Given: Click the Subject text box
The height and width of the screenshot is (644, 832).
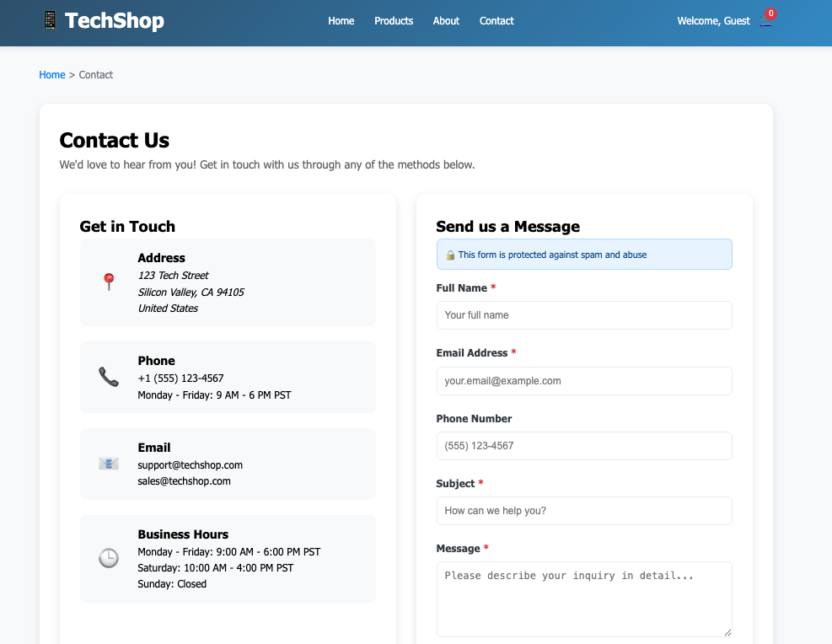Looking at the screenshot, I should coord(584,511).
